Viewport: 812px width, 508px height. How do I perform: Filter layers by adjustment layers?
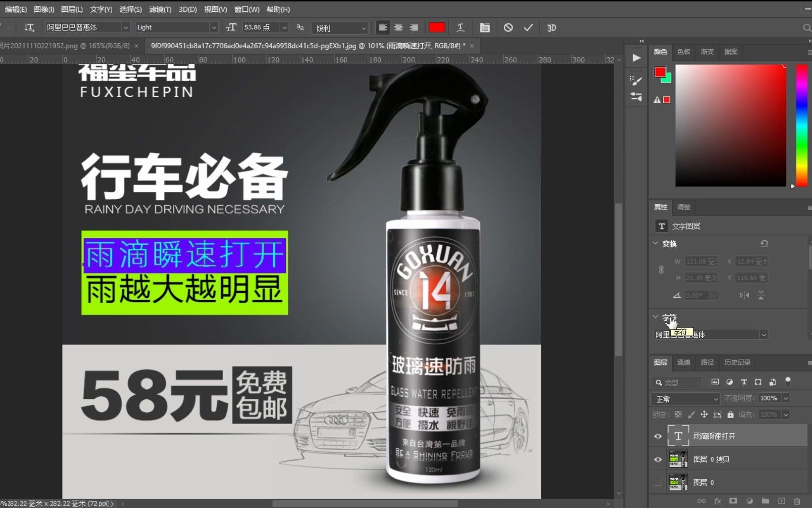point(730,382)
